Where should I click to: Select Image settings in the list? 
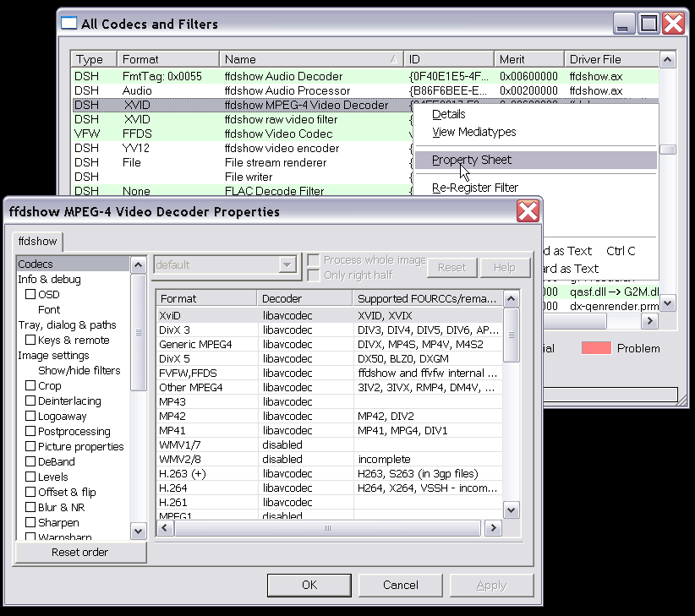click(53, 355)
